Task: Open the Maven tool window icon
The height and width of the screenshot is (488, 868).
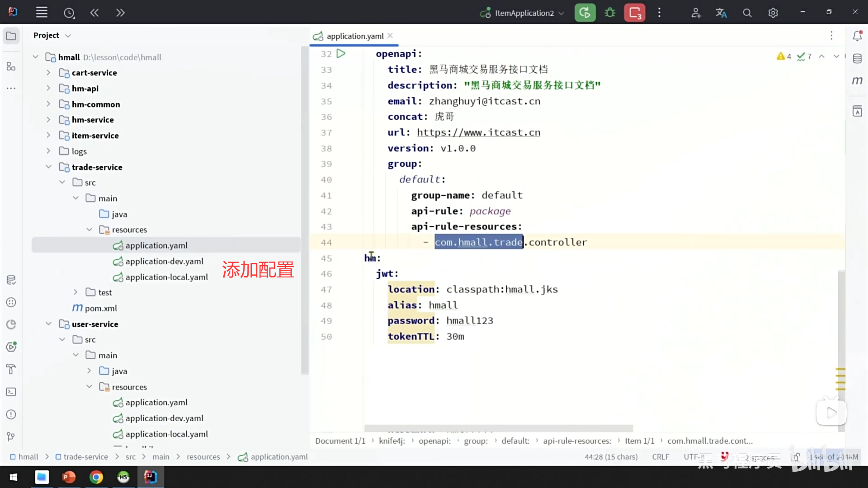Action: coord(857,81)
